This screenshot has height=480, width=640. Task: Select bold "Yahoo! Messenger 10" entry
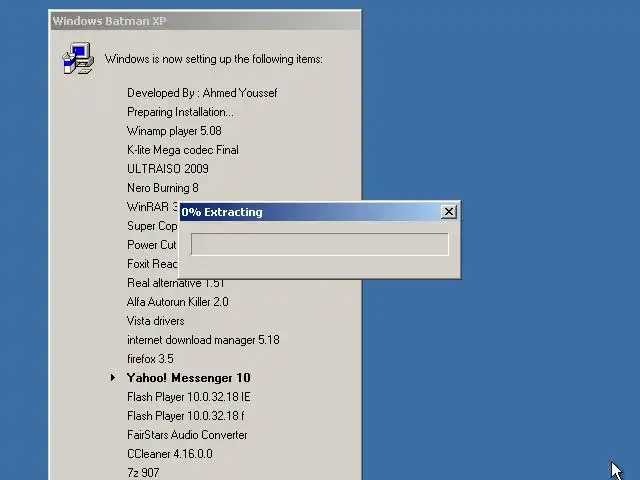coord(189,378)
